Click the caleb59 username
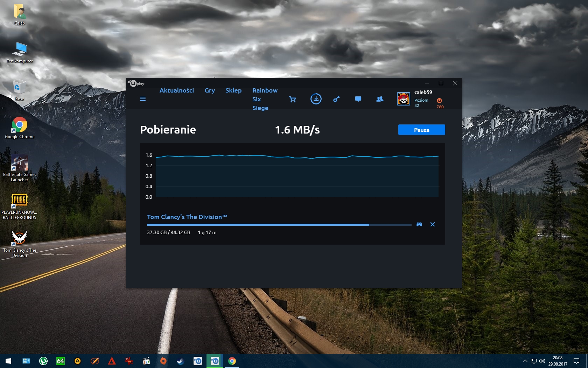Image resolution: width=588 pixels, height=368 pixels. pyautogui.click(x=423, y=92)
